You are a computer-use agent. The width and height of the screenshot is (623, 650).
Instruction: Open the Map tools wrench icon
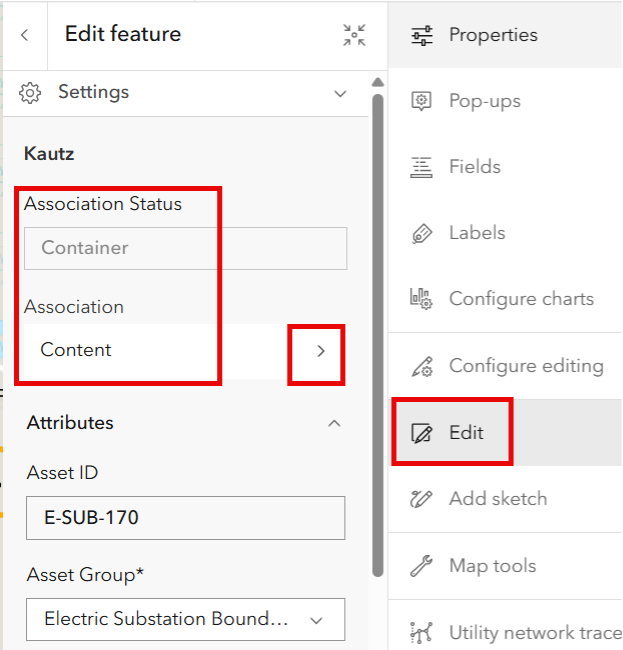[422, 566]
